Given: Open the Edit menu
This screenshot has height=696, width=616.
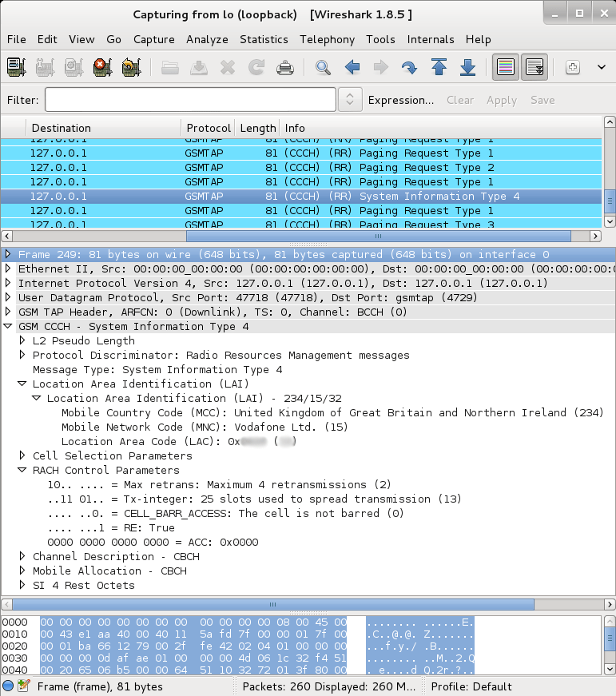Looking at the screenshot, I should click(47, 39).
